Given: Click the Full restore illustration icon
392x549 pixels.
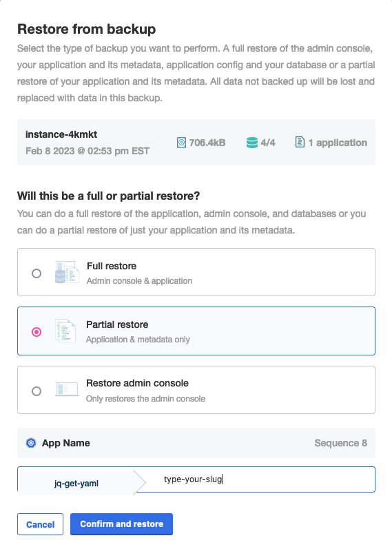Looking at the screenshot, I should pos(67,272).
